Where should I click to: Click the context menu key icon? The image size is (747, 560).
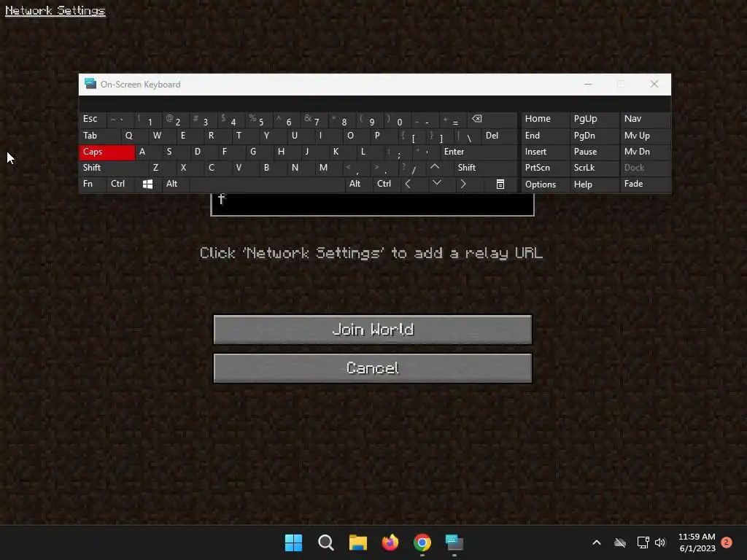[x=500, y=184]
